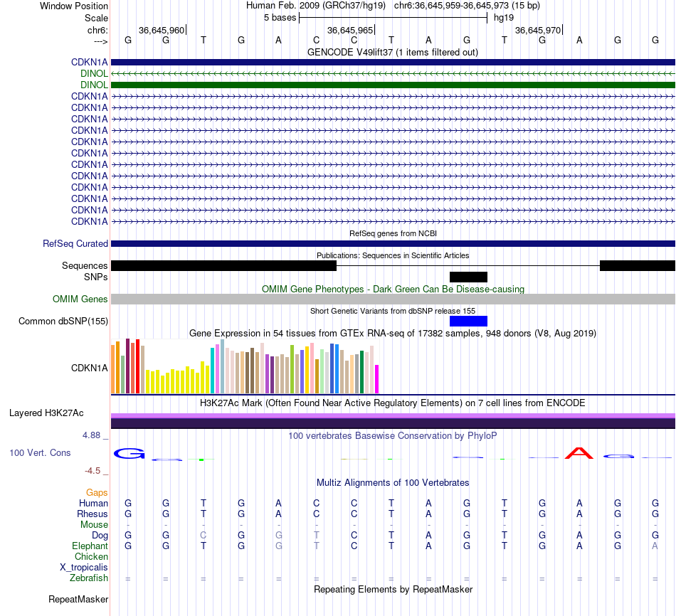Click the solid green DINOL transcript bar
The width and height of the screenshot is (676, 616).
coord(393,85)
